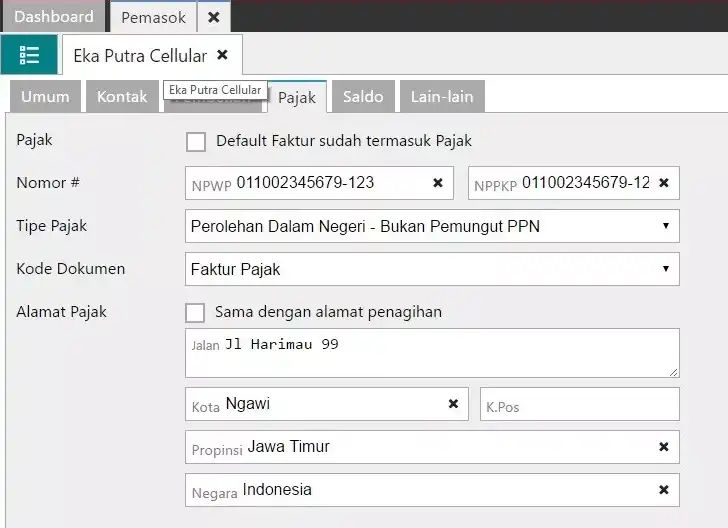
Task: Edit the Jalan address text area
Action: [x=432, y=353]
